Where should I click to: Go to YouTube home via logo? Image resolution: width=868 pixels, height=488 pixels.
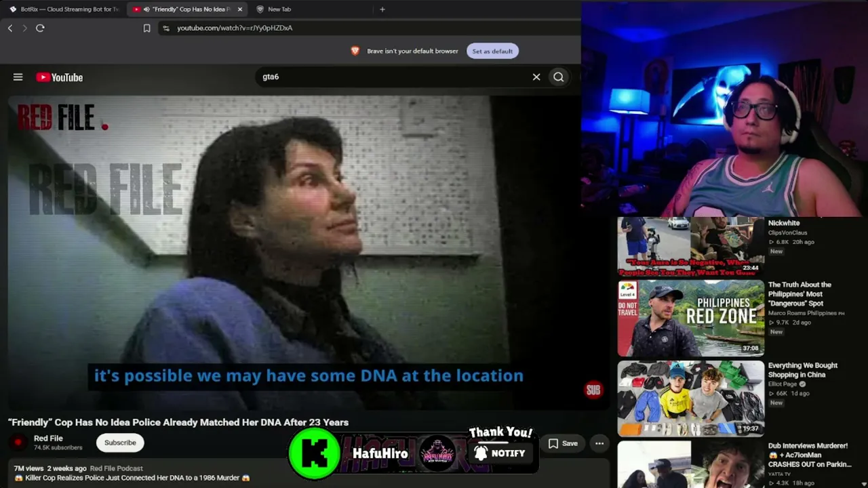click(x=60, y=77)
